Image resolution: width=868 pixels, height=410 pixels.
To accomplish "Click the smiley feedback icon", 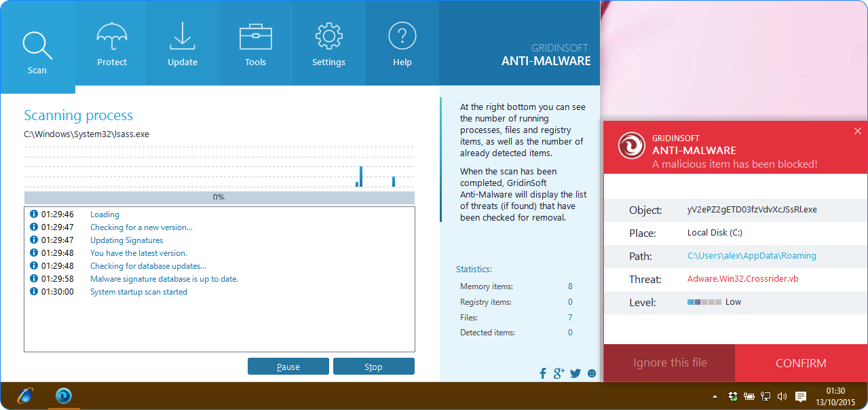I will coord(592,373).
